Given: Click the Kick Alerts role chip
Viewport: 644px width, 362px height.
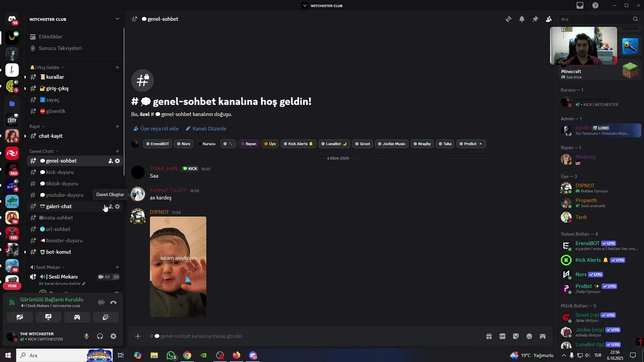Looking at the screenshot, I should [x=297, y=144].
